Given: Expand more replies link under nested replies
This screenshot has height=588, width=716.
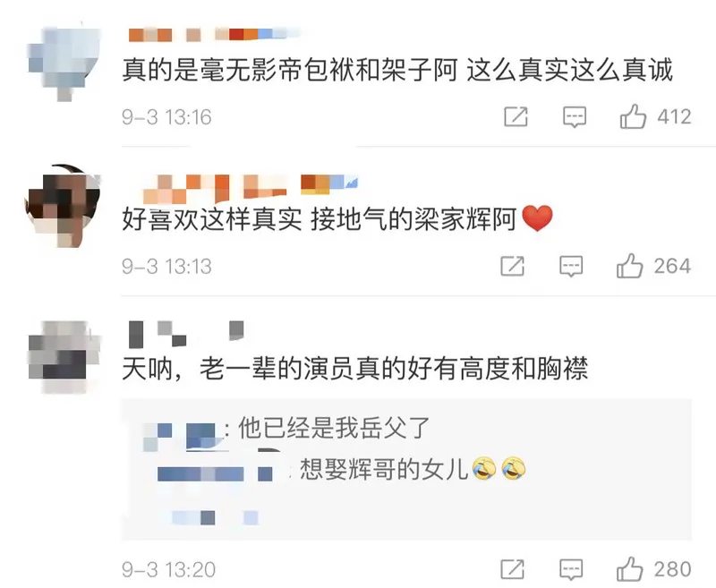Looking at the screenshot, I should point(215,517).
